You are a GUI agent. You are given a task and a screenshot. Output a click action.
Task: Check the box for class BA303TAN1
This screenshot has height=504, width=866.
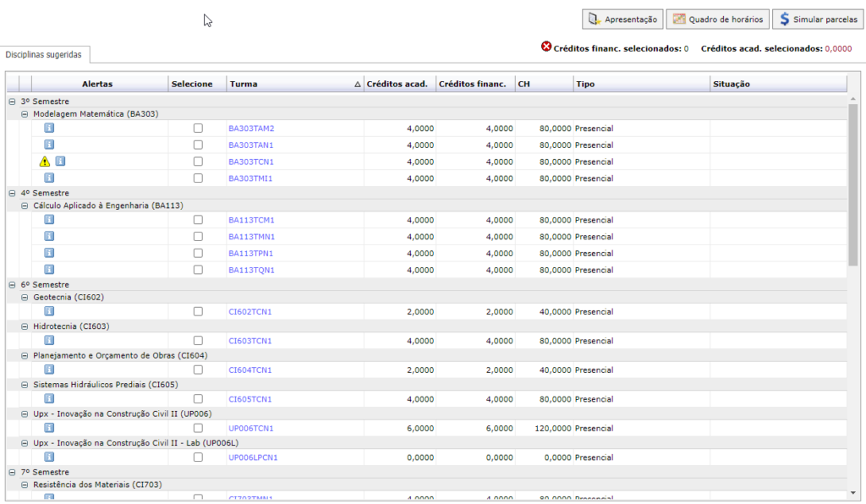click(x=198, y=145)
